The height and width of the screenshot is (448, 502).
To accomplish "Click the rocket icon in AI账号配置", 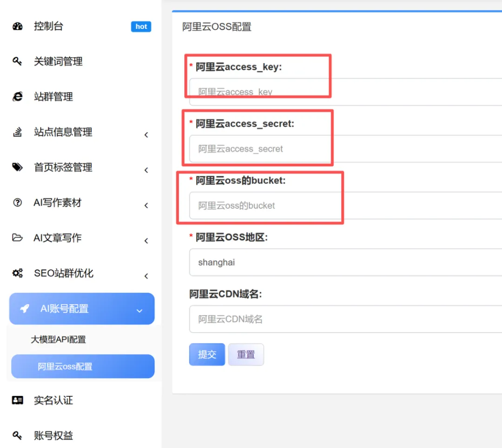I will pos(25,308).
